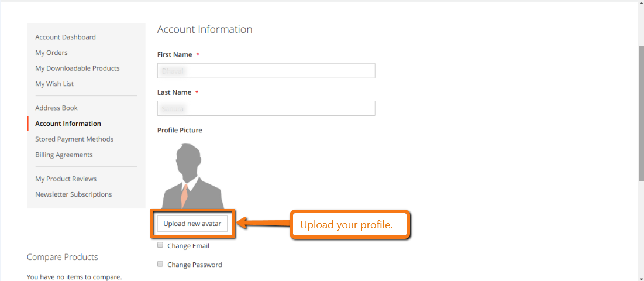The width and height of the screenshot is (644, 281).
Task: Enable the Change Email checkbox
Action: tap(160, 245)
